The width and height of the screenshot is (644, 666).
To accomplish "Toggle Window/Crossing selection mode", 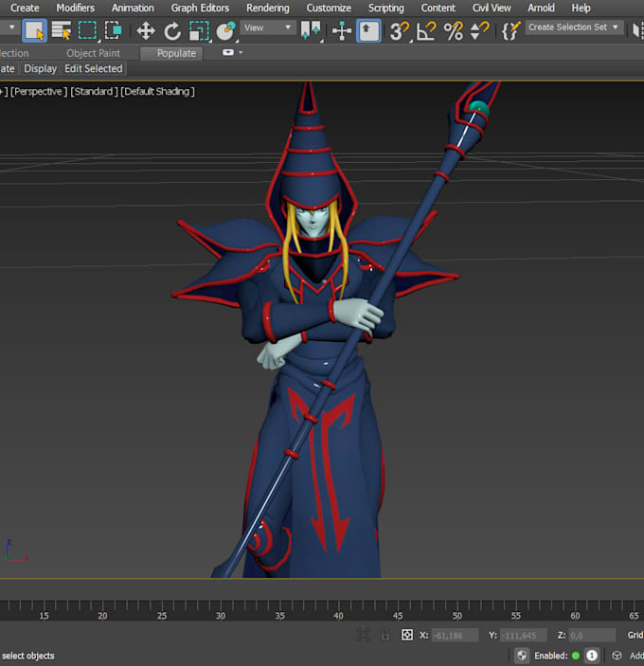I will coord(114,30).
